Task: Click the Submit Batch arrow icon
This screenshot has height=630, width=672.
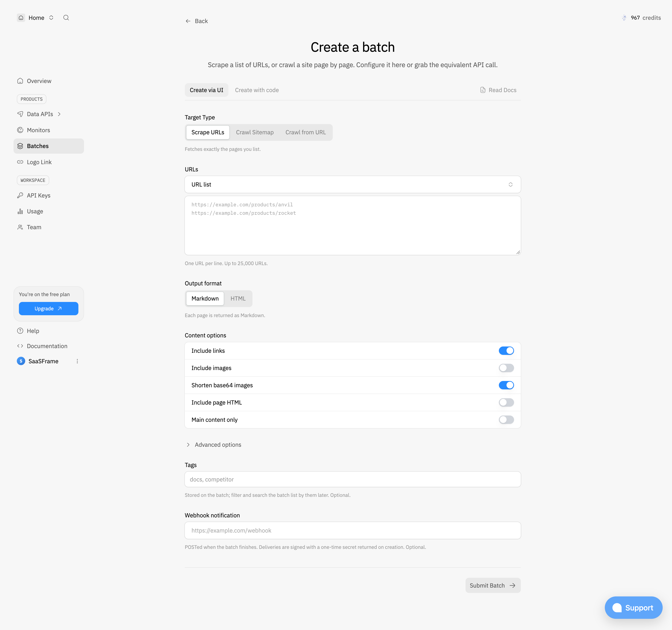Action: 512,585
